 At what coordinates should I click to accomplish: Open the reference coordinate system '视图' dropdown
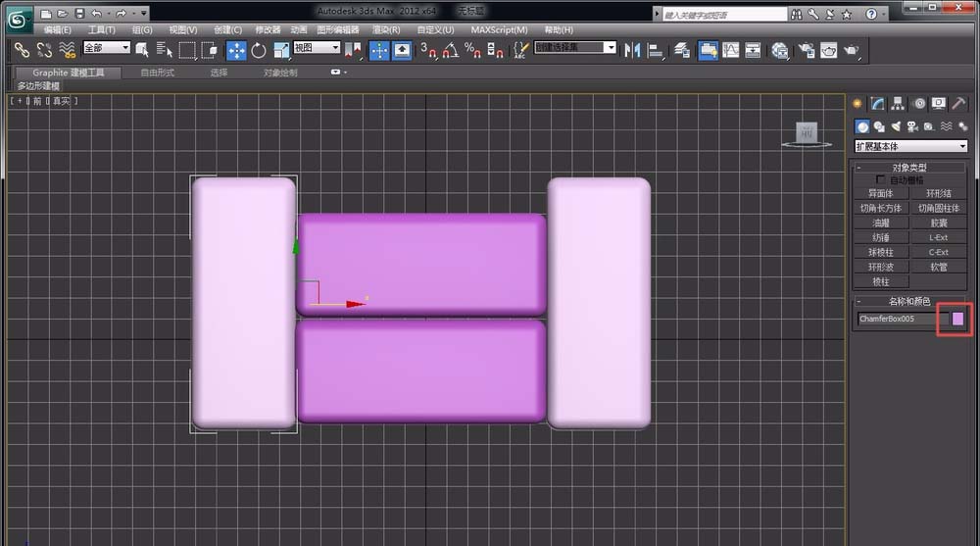point(317,47)
